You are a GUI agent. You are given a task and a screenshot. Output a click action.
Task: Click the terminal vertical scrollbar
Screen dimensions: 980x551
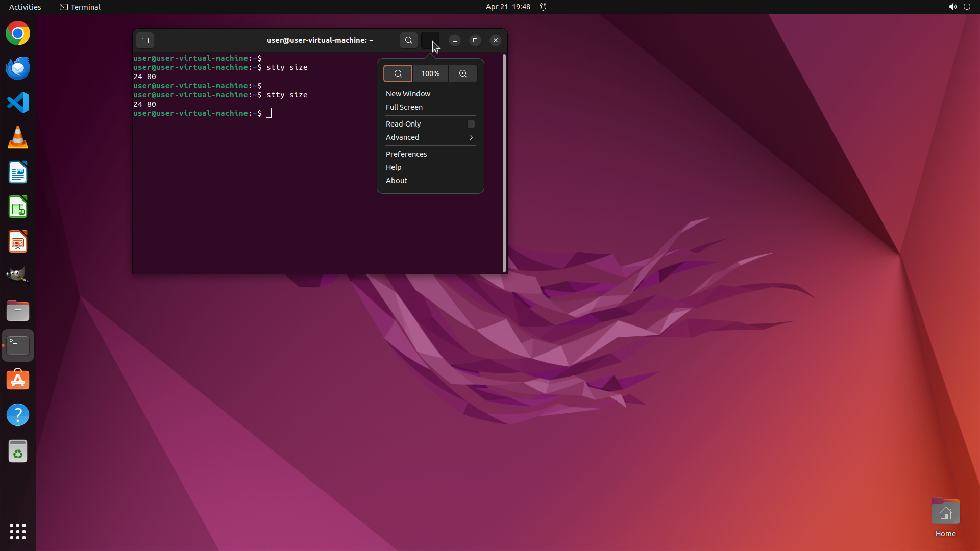click(x=504, y=163)
